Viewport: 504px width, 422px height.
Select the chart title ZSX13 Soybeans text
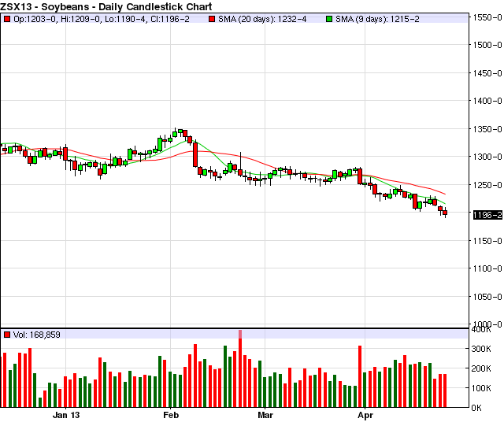106,6
